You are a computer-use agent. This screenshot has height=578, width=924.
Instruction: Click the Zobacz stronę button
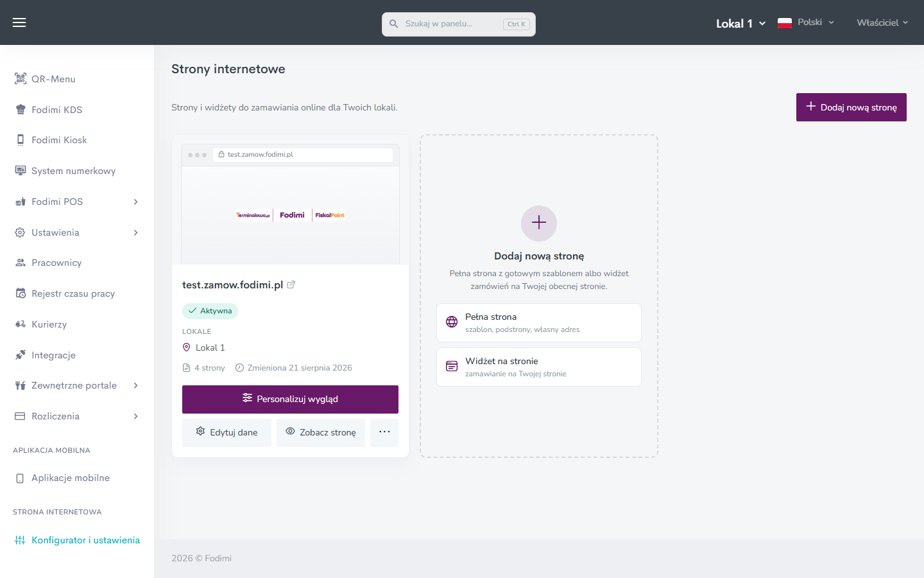321,433
